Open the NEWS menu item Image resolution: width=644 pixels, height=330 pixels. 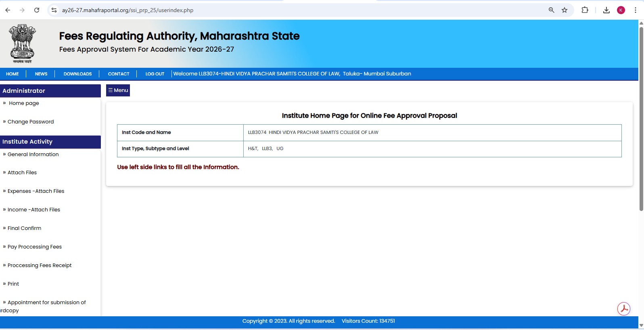41,74
